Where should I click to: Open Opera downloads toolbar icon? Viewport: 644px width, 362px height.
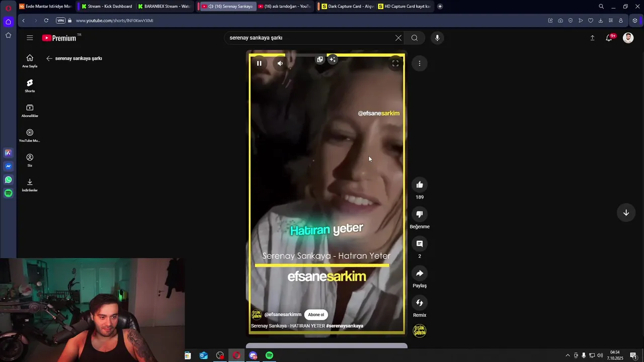click(601, 21)
